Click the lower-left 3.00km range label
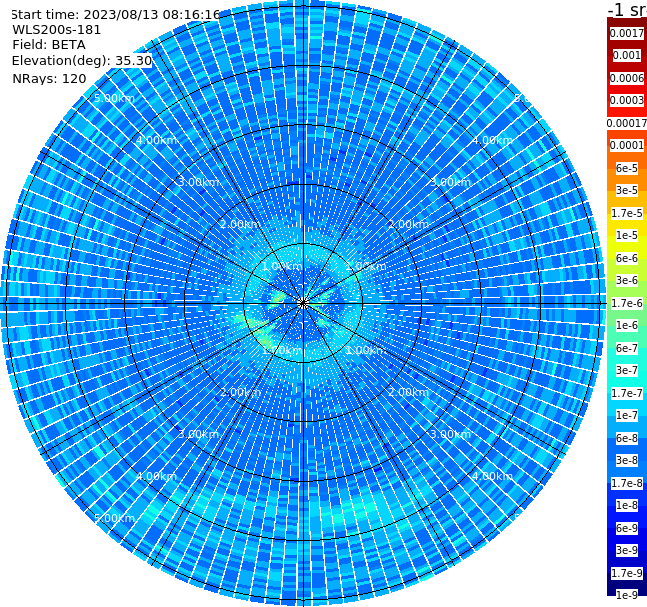The height and width of the screenshot is (607, 647). tap(198, 434)
